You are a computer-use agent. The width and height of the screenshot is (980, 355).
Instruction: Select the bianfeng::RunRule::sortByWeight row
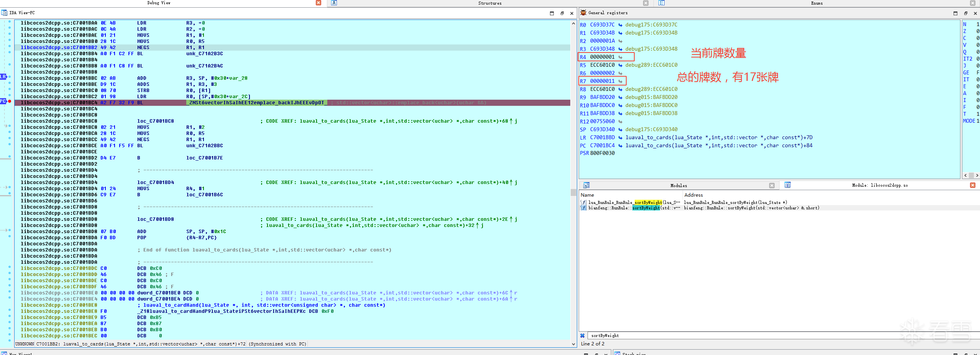point(779,208)
